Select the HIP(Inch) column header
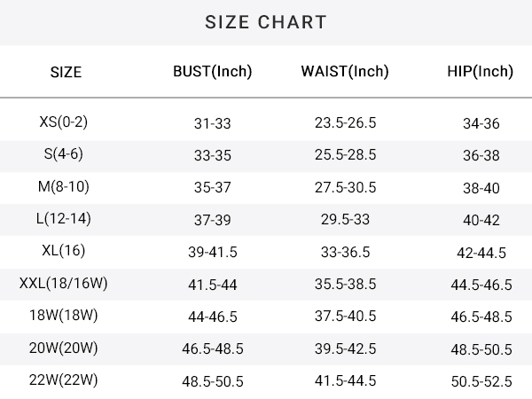 tap(480, 72)
